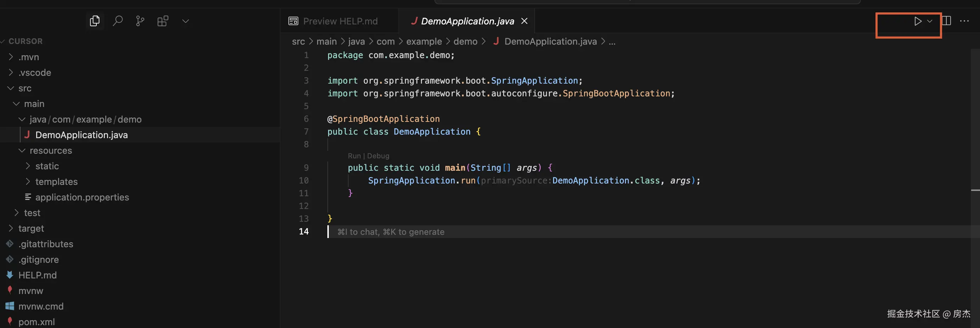980x328 pixels.
Task: Open the Explorer view icon
Action: (x=95, y=21)
